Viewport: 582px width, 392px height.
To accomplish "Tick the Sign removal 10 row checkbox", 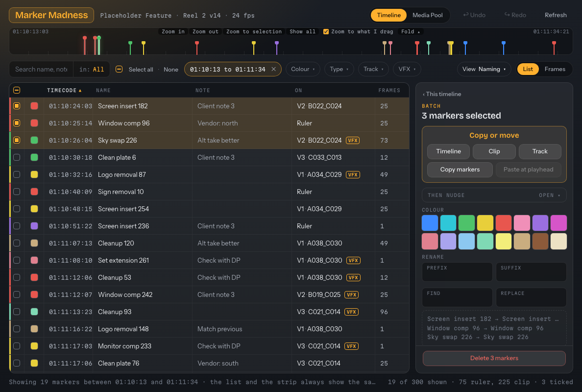I will 17,192.
